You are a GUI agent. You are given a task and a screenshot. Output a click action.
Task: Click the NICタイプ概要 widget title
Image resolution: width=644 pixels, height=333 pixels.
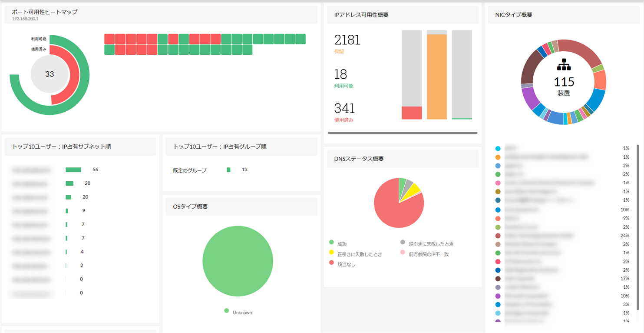tap(514, 15)
